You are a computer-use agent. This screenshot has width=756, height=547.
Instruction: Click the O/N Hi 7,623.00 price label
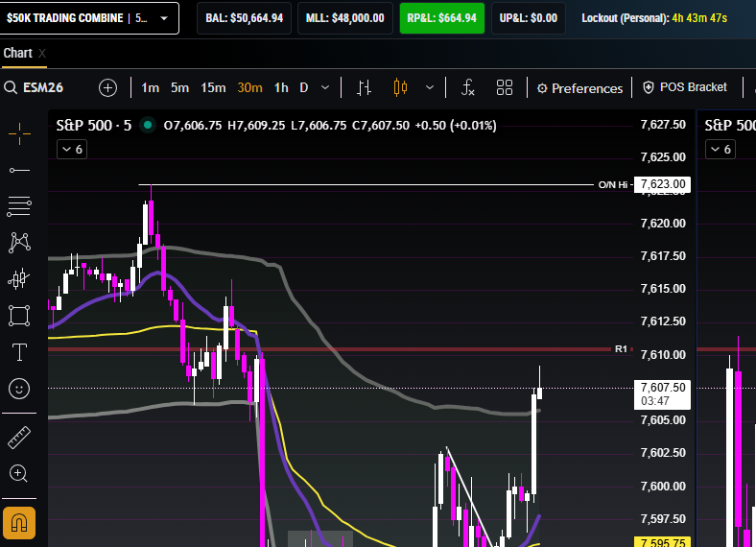tap(662, 184)
